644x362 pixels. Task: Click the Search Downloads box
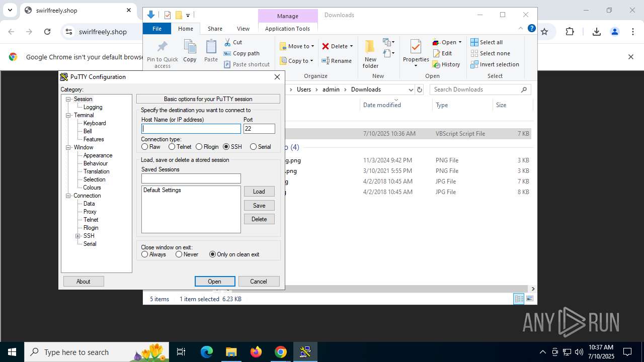(x=480, y=89)
